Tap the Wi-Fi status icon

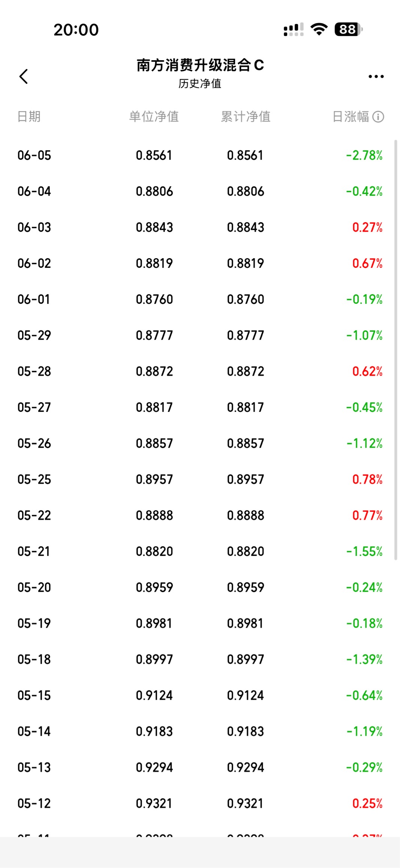[x=319, y=29]
